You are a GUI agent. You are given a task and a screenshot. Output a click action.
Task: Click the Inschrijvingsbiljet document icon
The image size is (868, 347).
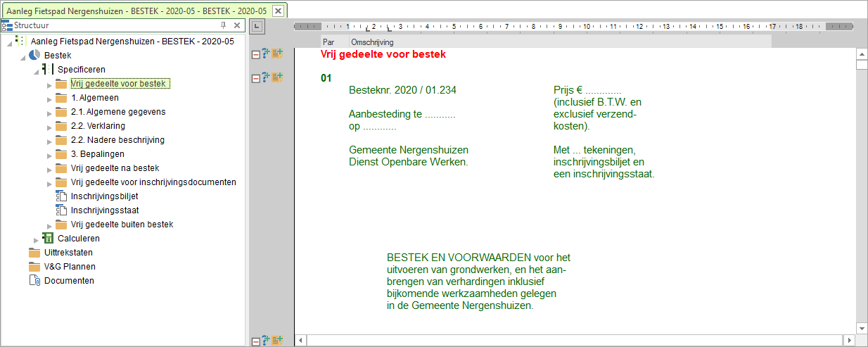coord(60,196)
